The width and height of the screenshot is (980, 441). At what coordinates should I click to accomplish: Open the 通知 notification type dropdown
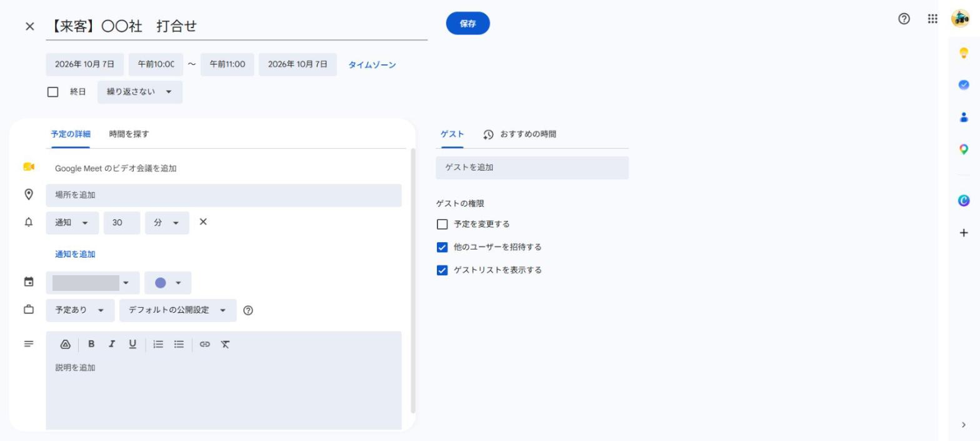[72, 223]
